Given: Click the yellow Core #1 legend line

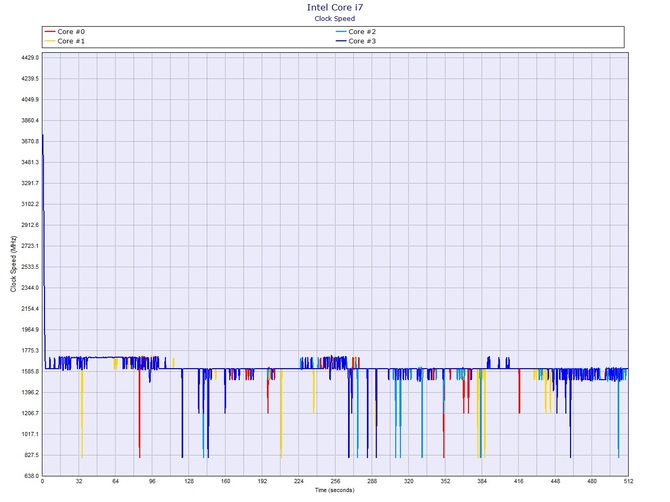Looking at the screenshot, I should click(x=50, y=41).
